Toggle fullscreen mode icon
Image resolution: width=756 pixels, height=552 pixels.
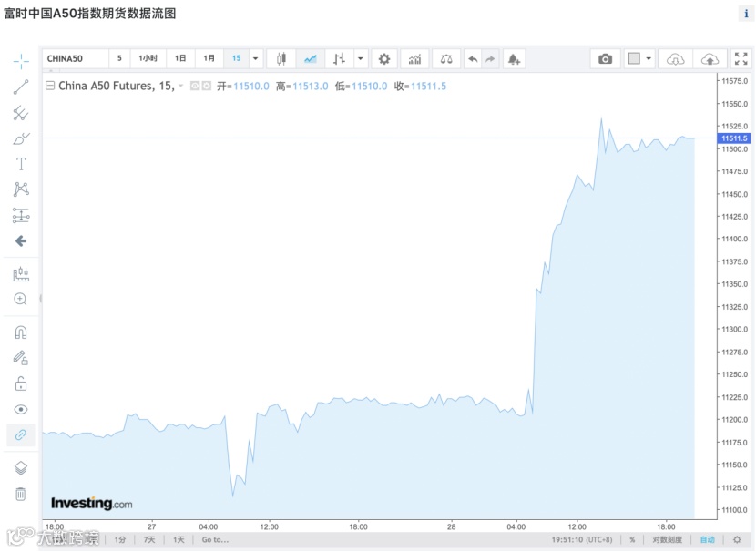(741, 59)
